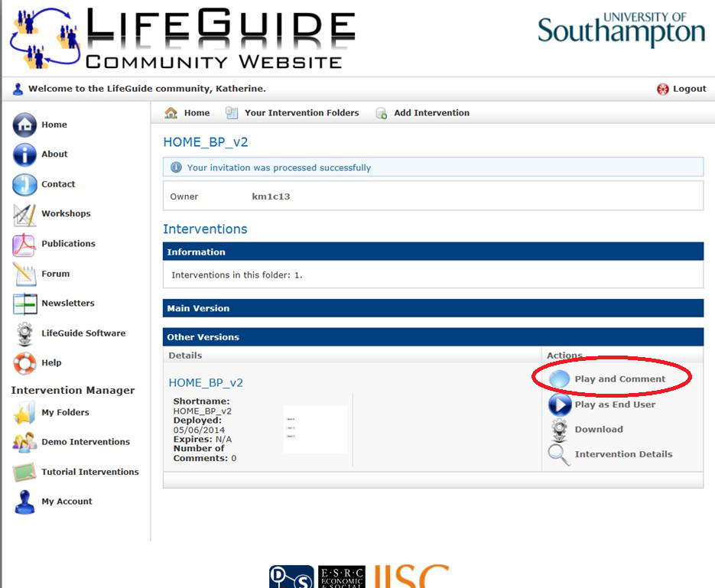This screenshot has width=715, height=588.
Task: Click the Play and Comment bubble icon
Action: (x=559, y=378)
